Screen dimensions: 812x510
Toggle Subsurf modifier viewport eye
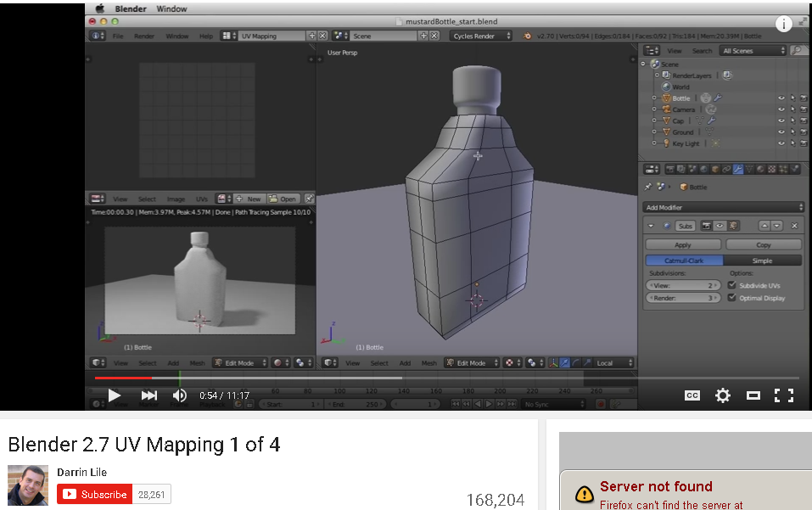click(720, 226)
